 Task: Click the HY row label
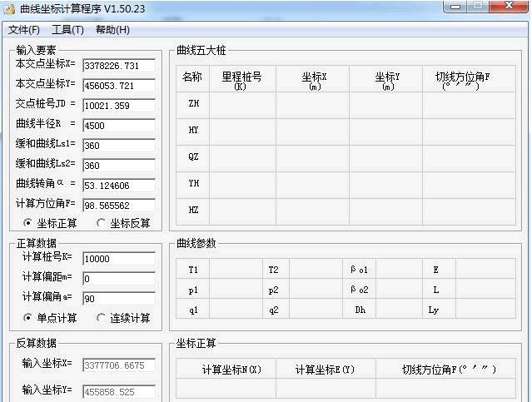pos(193,130)
